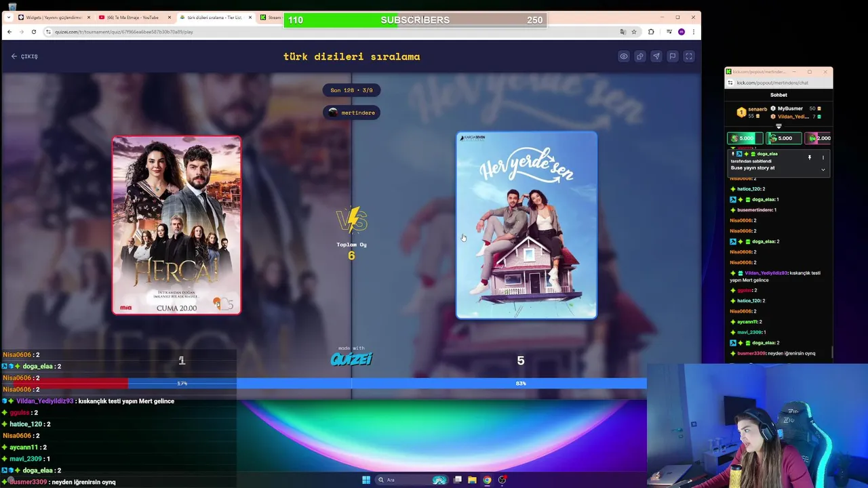Report the quiz with the flag icon
The width and height of the screenshot is (868, 488).
tap(672, 56)
